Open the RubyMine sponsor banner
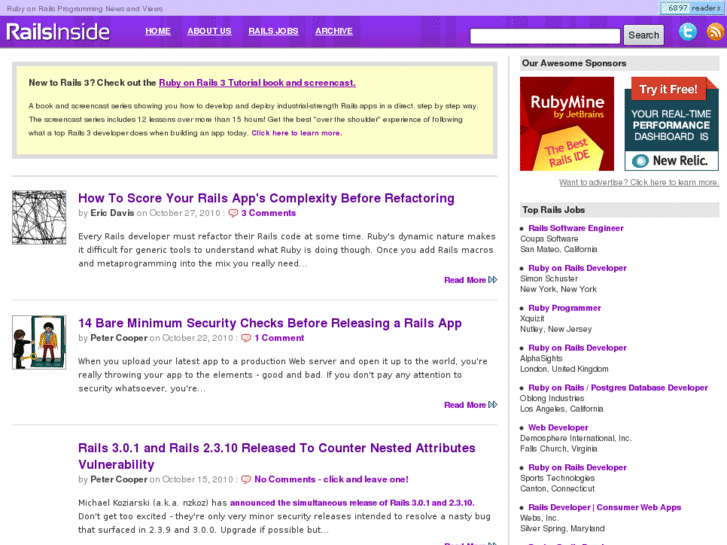 [567, 124]
